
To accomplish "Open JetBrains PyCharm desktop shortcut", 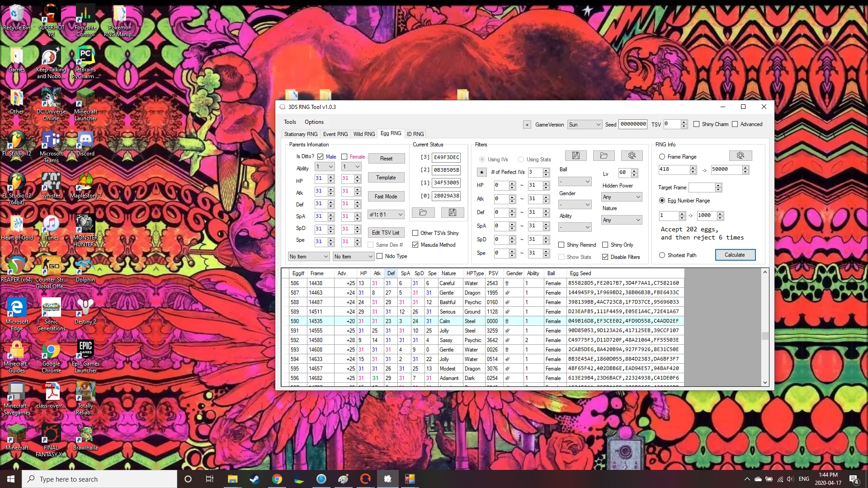I will (x=85, y=63).
